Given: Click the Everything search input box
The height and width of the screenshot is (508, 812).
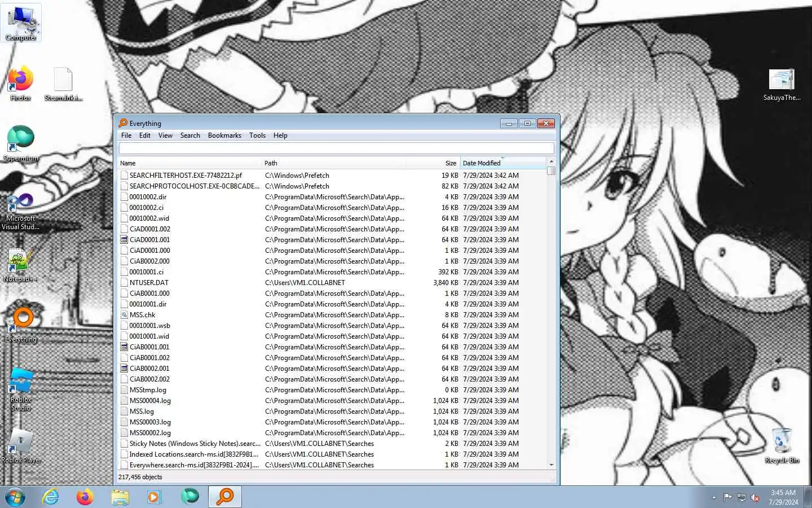Looking at the screenshot, I should tap(337, 148).
